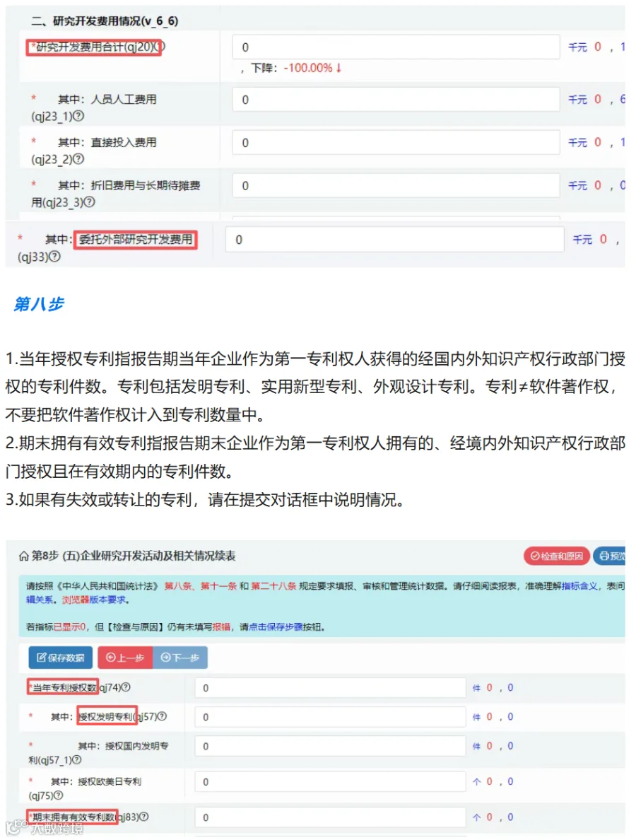Open the 第十一条 link
Viewport: 636px width, 840px height.
coord(218,586)
